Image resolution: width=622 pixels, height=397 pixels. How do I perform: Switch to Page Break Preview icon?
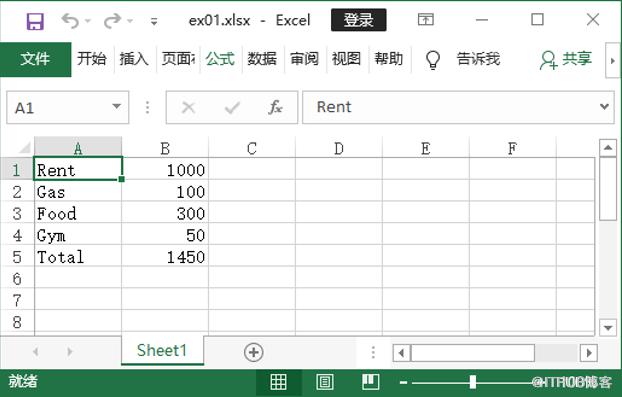coord(371,382)
